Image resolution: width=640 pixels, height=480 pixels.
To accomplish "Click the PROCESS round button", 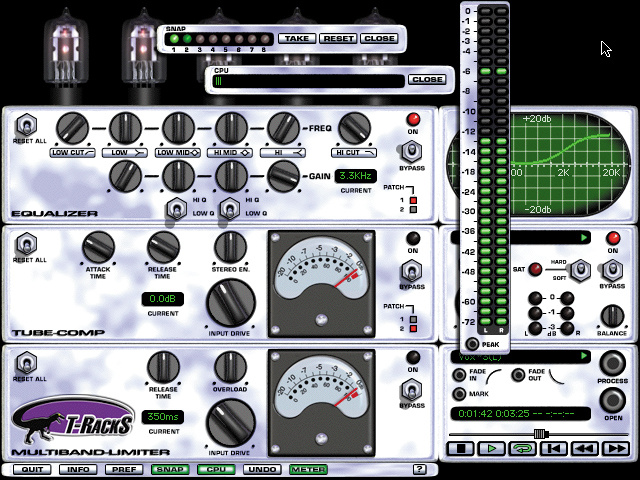I will (613, 363).
